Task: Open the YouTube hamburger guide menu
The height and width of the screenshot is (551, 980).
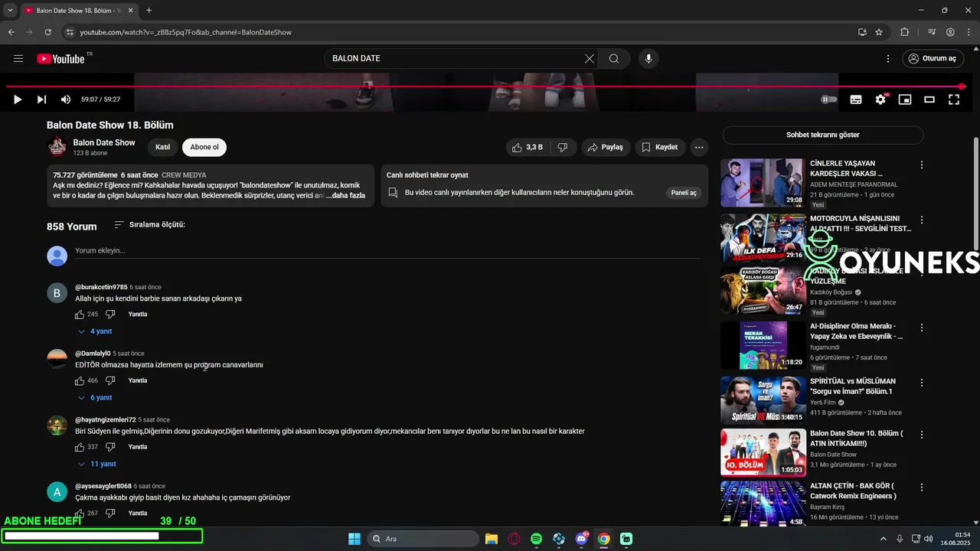Action: pyautogui.click(x=18, y=59)
